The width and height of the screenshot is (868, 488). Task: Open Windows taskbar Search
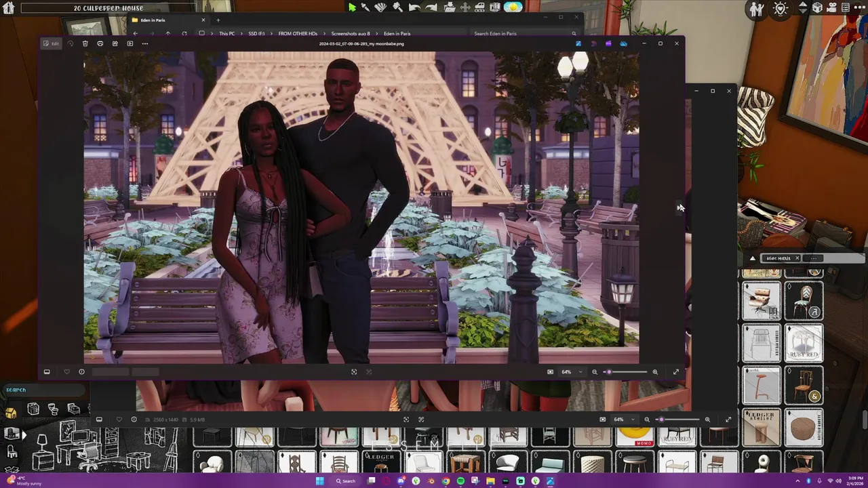pos(346,481)
